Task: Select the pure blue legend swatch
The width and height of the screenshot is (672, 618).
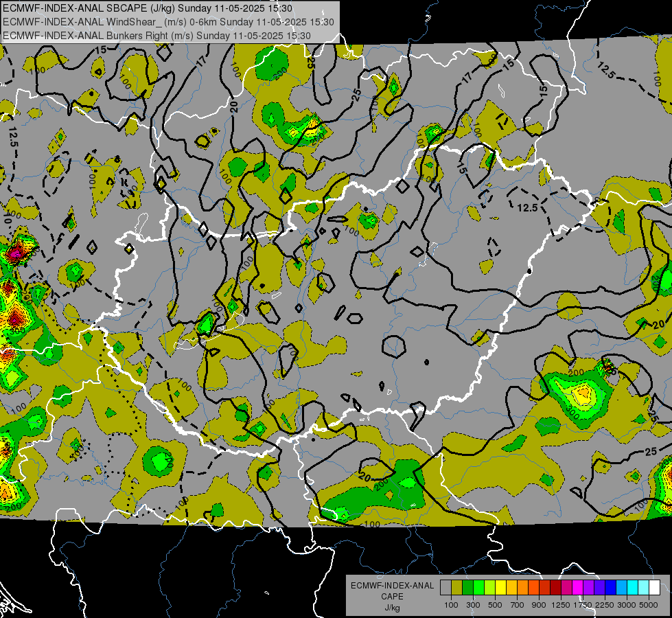Action: 610,588
